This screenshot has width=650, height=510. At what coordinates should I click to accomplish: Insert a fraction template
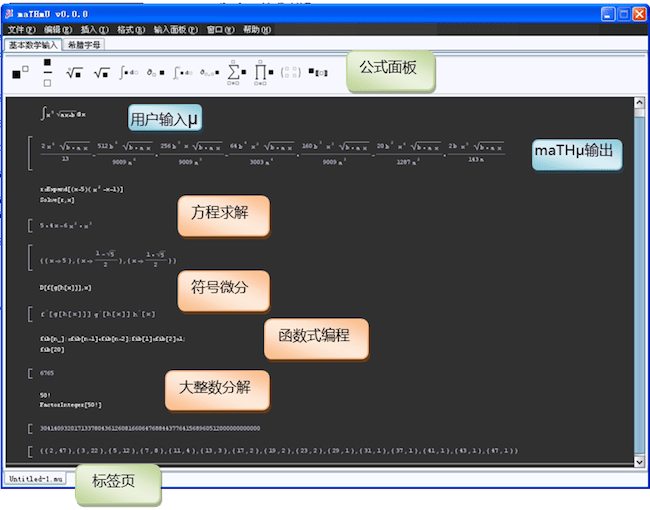coord(47,73)
